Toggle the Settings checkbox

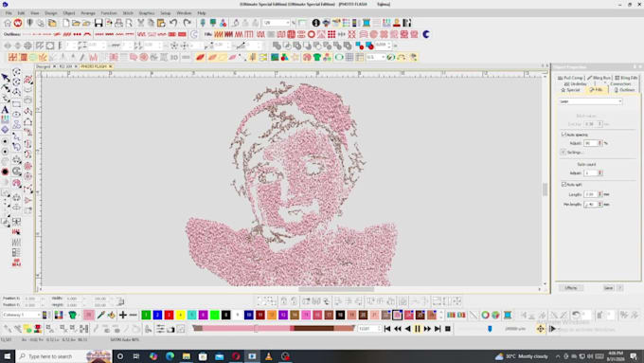563,152
